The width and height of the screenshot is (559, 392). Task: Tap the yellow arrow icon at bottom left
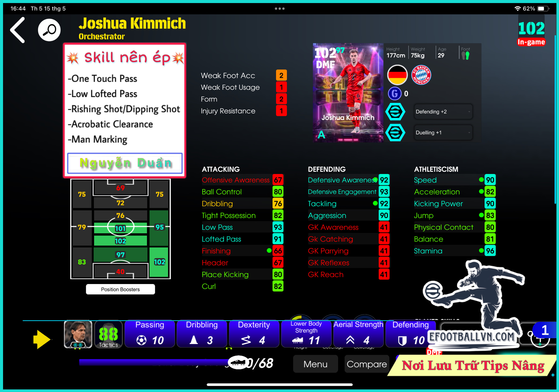coord(42,339)
